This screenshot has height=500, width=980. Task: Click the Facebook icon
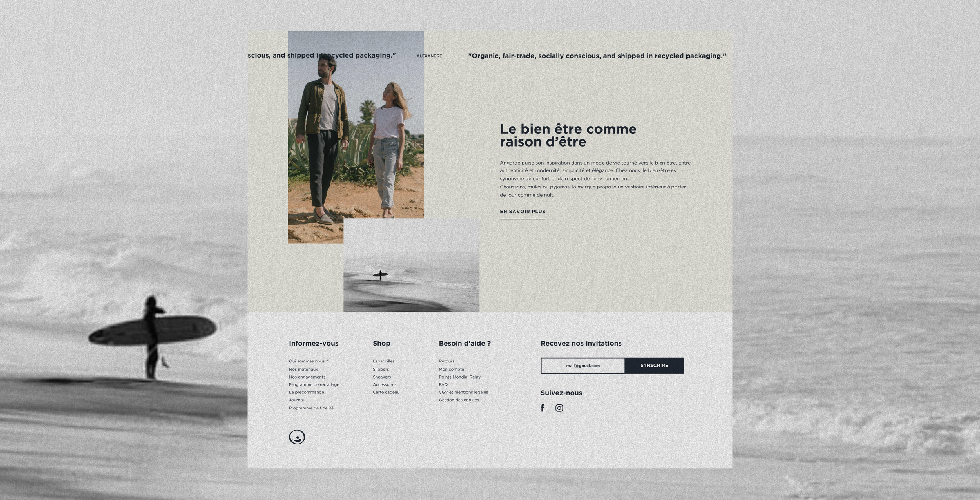pos(543,408)
